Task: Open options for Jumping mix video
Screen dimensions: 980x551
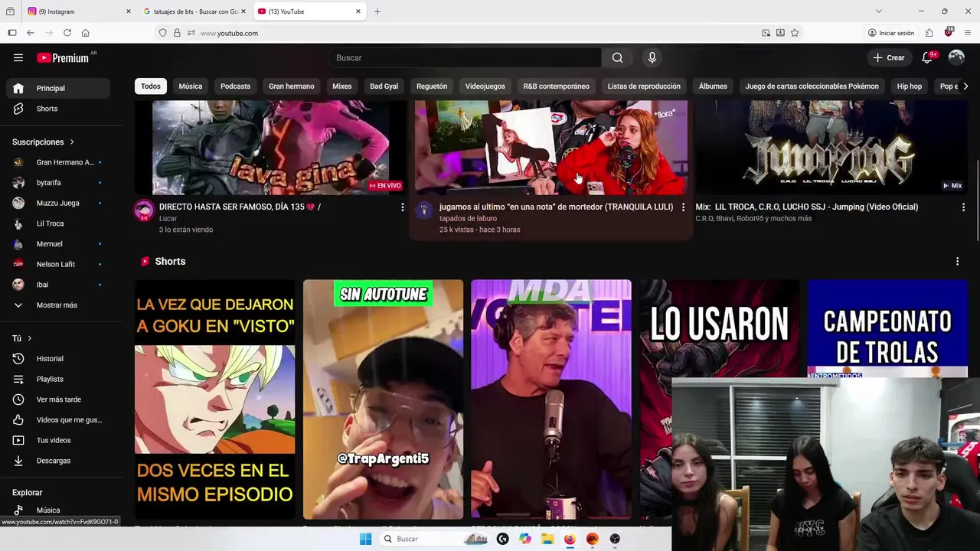Action: (963, 207)
